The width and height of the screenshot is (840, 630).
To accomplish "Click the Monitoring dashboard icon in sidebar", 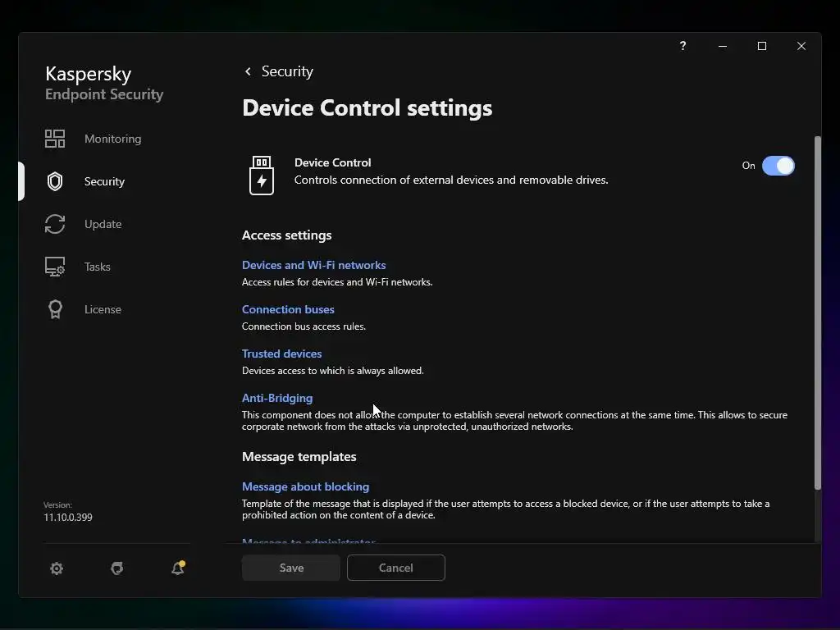I will click(x=55, y=139).
